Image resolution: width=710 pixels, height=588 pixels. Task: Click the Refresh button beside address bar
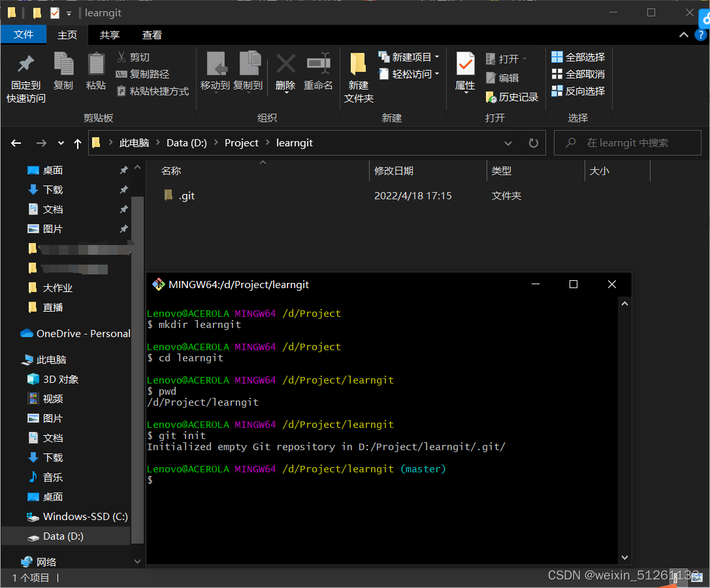(534, 143)
